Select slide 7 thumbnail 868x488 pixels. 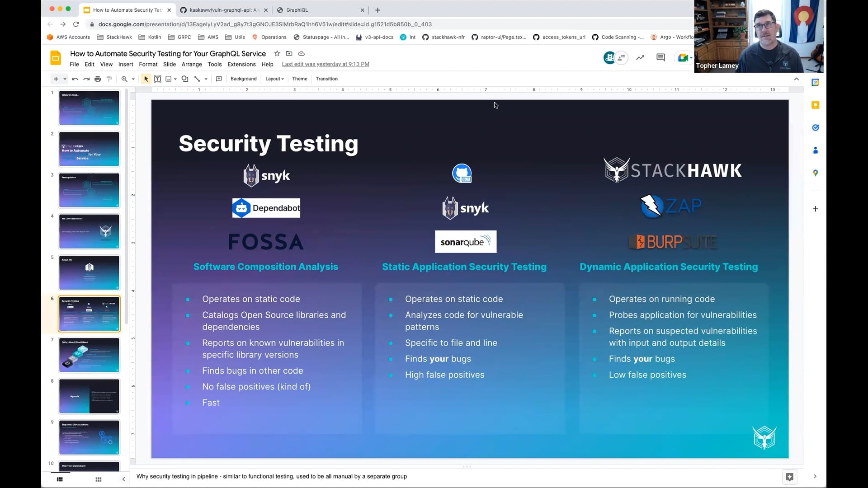coord(89,355)
